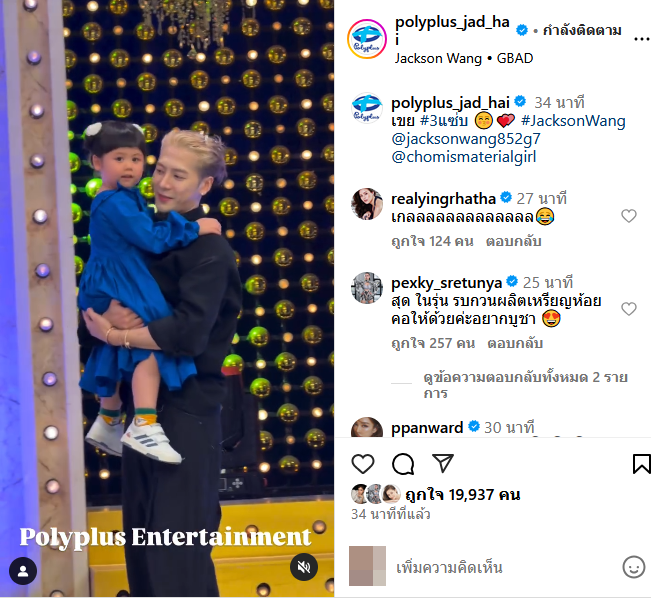Open the three-dots more options menu
651x598 pixels.
(641, 39)
